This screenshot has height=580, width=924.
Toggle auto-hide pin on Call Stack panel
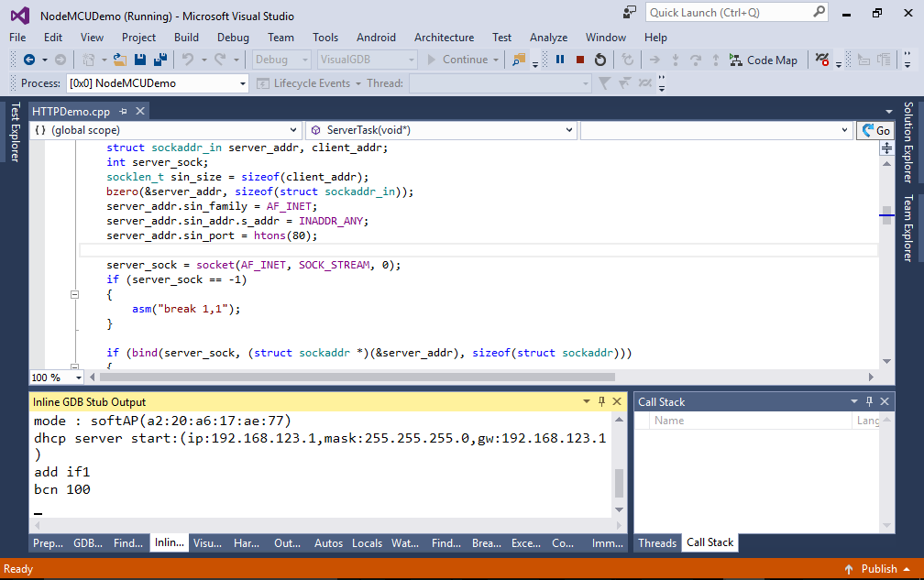point(869,401)
